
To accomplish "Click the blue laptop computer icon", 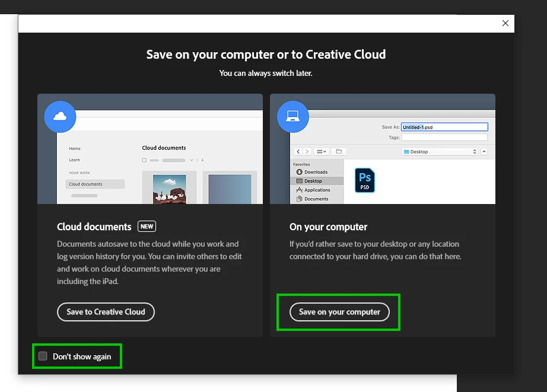I will point(292,116).
